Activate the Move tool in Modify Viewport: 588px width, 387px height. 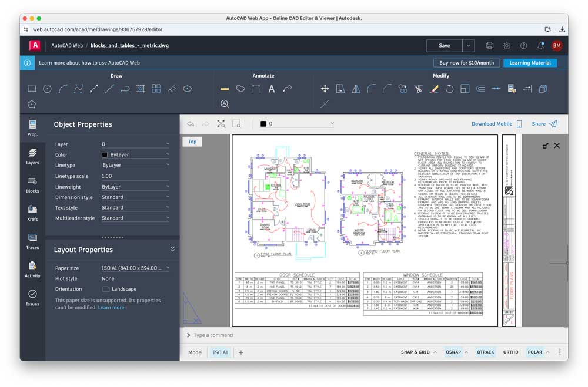coord(325,89)
